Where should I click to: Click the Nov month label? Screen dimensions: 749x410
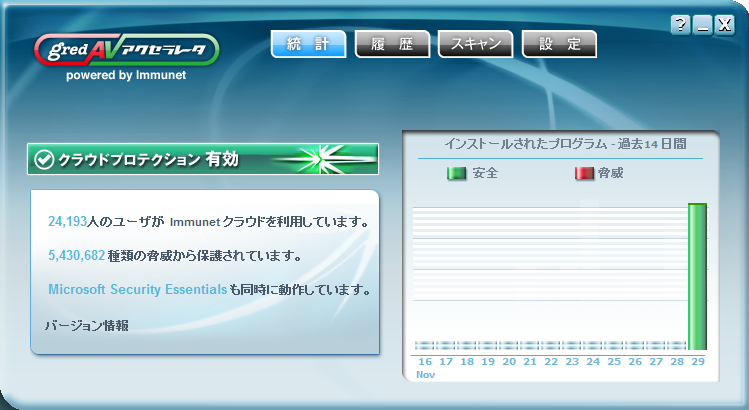click(x=425, y=375)
